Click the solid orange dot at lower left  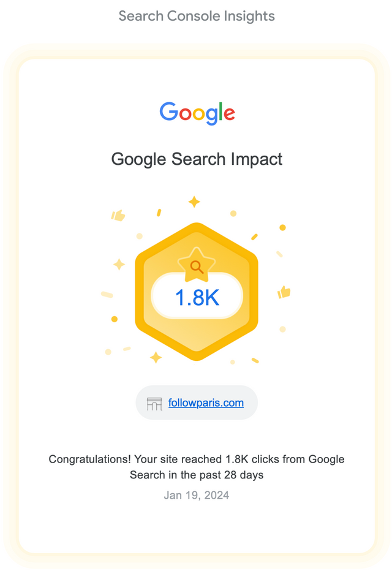click(115, 319)
